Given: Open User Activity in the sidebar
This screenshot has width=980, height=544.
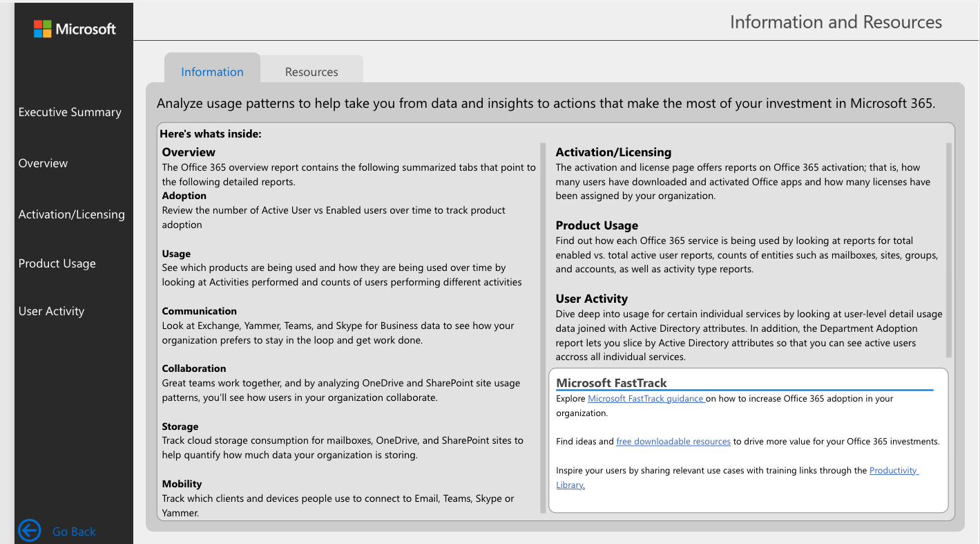Looking at the screenshot, I should pyautogui.click(x=51, y=311).
